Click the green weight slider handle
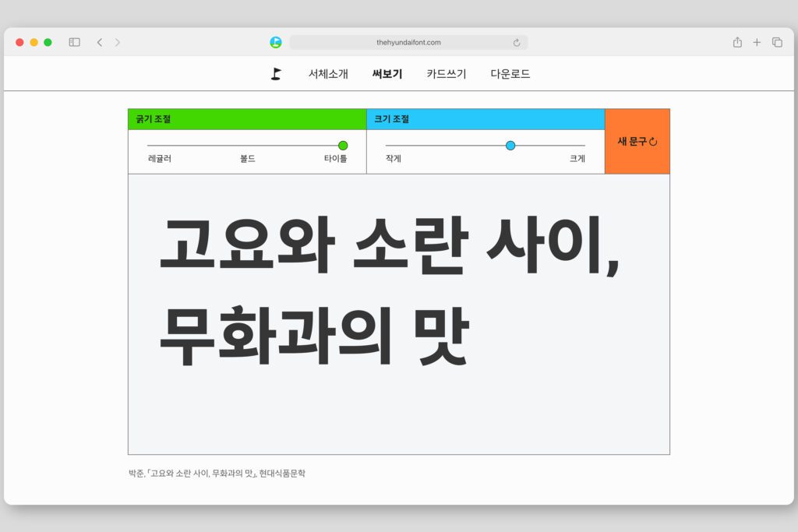This screenshot has height=532, width=798. [x=343, y=146]
